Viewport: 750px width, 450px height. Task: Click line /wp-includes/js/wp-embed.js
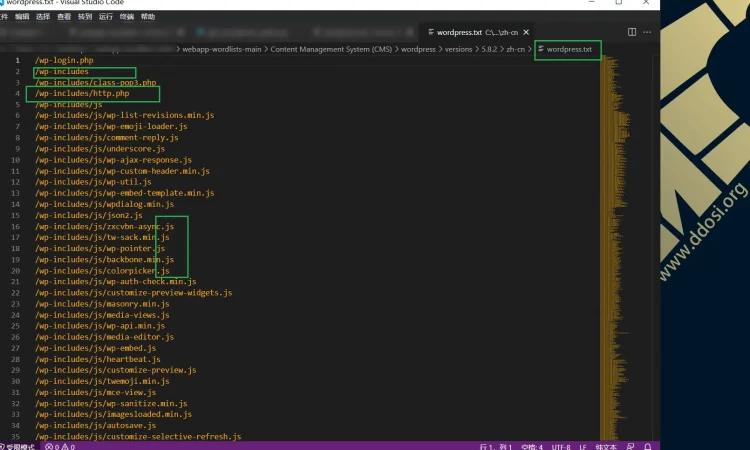pyautogui.click(x=95, y=348)
